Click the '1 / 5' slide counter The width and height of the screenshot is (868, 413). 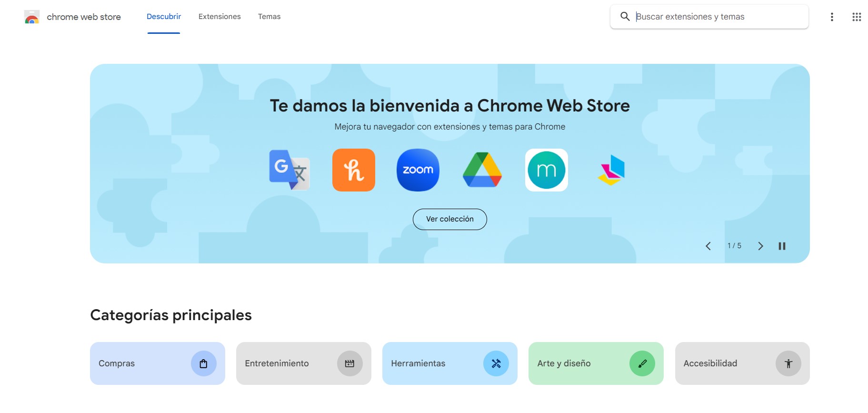point(734,246)
